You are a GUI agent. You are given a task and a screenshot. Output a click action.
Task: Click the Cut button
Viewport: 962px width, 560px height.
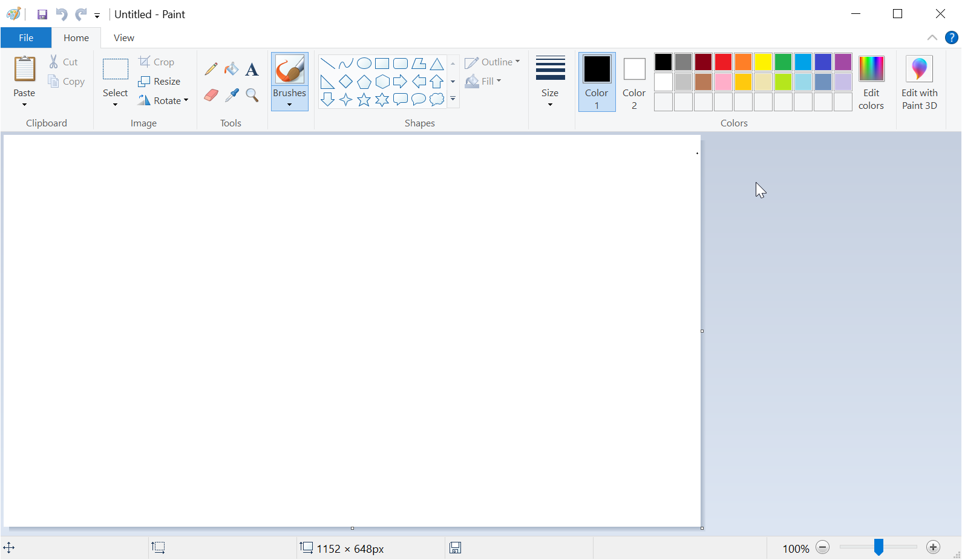coord(64,62)
